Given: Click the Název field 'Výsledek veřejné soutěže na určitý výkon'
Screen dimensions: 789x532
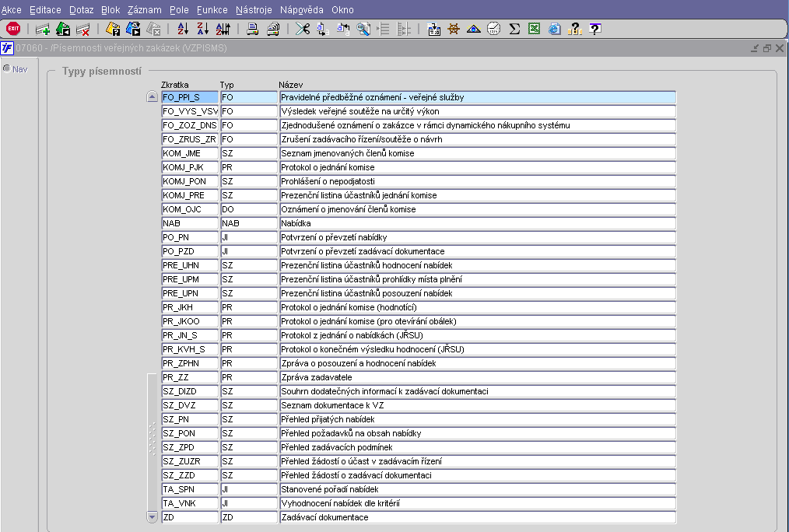Looking at the screenshot, I should tap(478, 112).
